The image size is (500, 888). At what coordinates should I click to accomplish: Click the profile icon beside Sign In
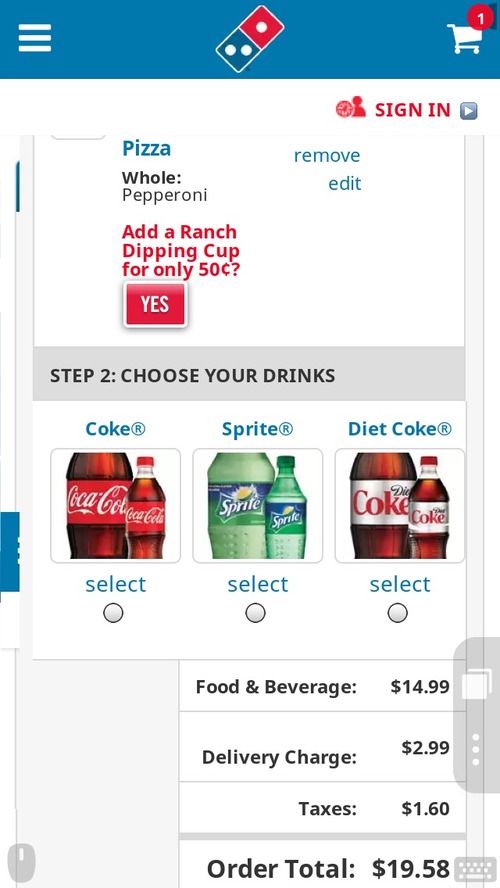(x=351, y=108)
